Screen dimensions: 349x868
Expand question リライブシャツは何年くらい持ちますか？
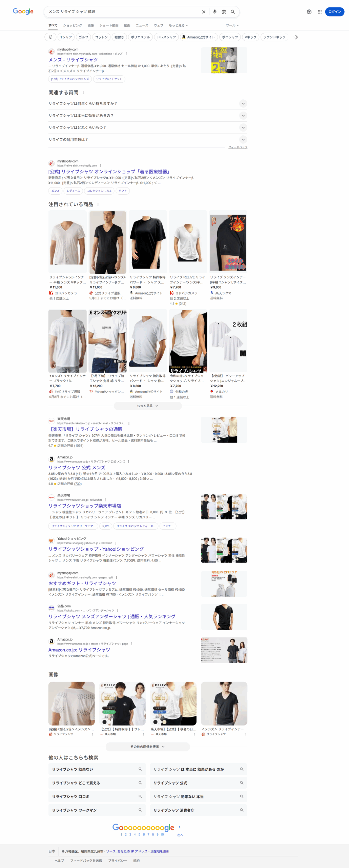(243, 103)
